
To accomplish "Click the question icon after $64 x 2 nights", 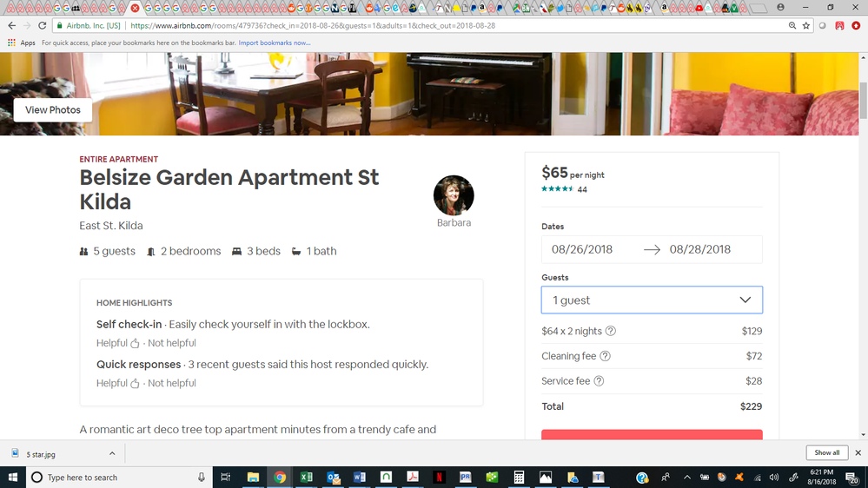I will 611,331.
